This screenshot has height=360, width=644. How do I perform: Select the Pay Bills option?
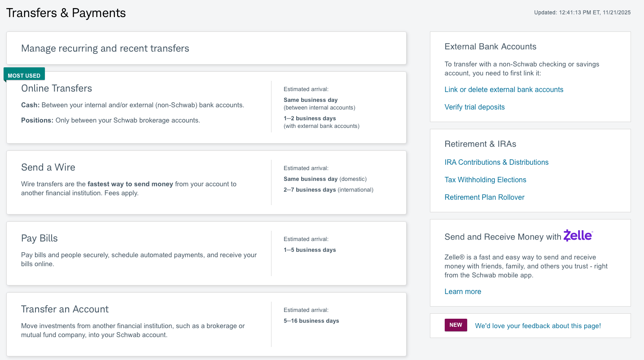[39, 238]
